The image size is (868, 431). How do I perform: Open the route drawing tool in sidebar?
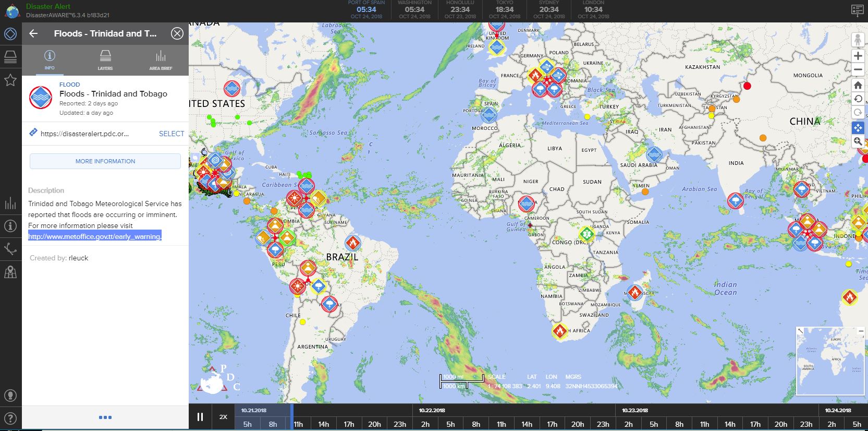point(10,249)
